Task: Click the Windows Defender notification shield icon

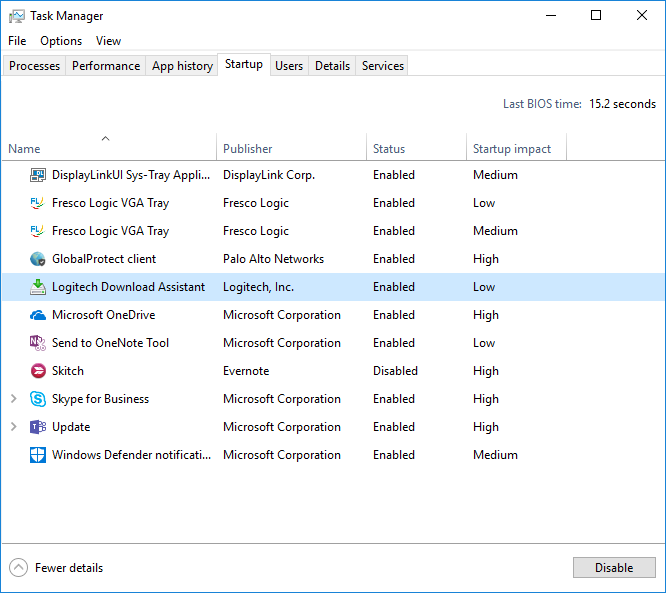Action: 38,455
